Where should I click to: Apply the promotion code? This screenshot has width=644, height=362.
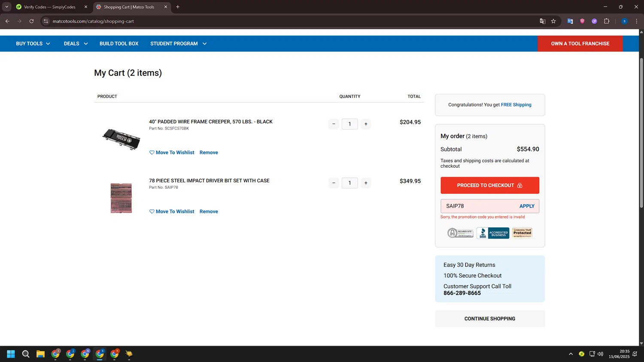(527, 206)
